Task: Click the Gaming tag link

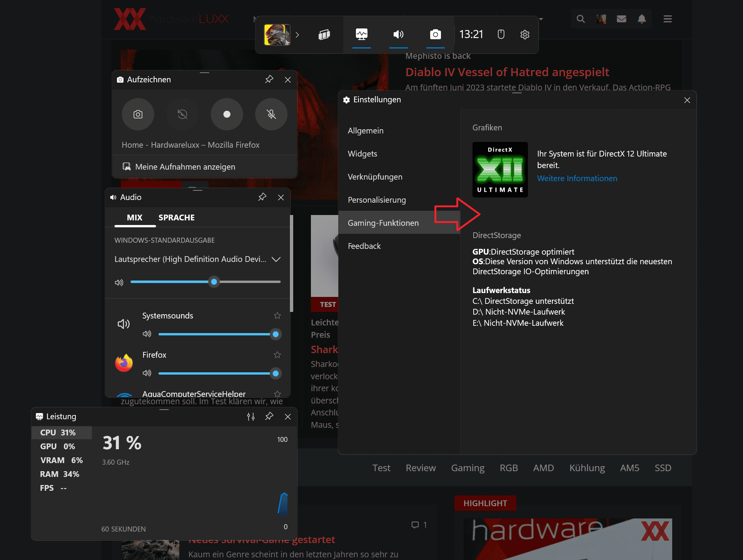Action: click(468, 468)
